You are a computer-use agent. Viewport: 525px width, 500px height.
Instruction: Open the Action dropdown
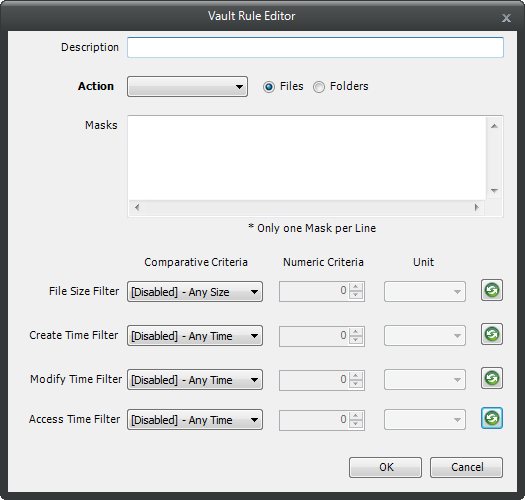(x=188, y=86)
